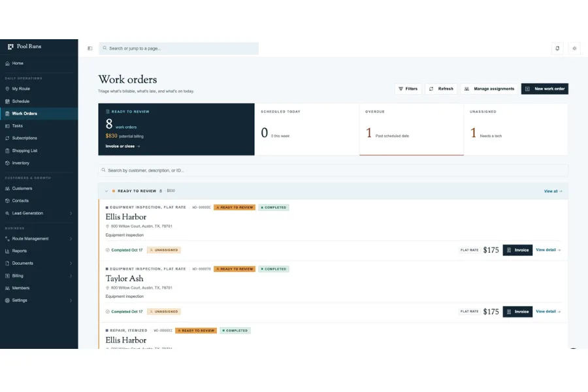Image resolution: width=588 pixels, height=392 pixels.
Task: Click View all for Ready to Review
Action: click(x=553, y=191)
